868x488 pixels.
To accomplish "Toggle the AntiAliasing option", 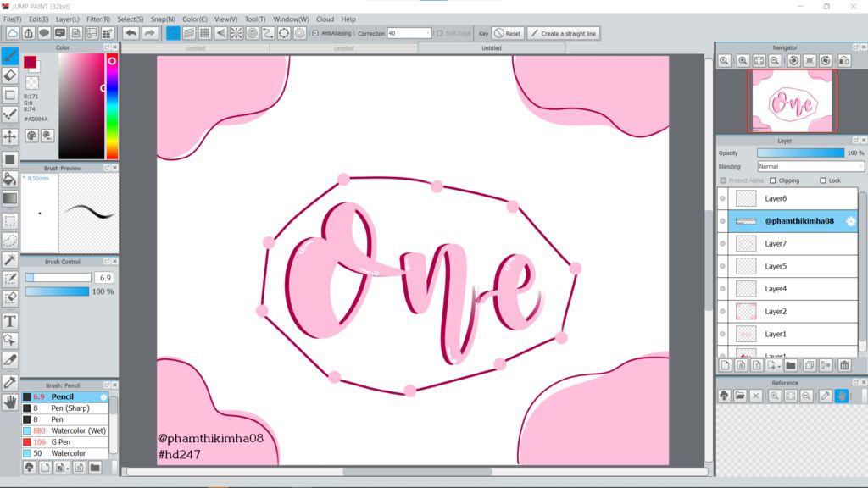I will (315, 34).
